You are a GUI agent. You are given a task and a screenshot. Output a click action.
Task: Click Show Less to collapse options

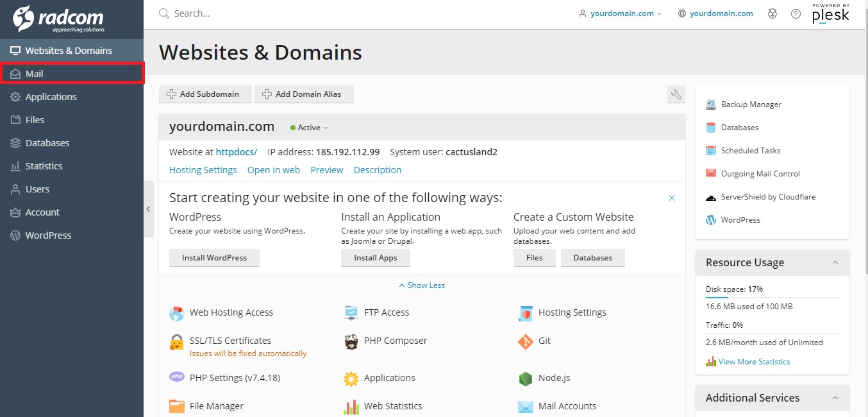pos(422,285)
